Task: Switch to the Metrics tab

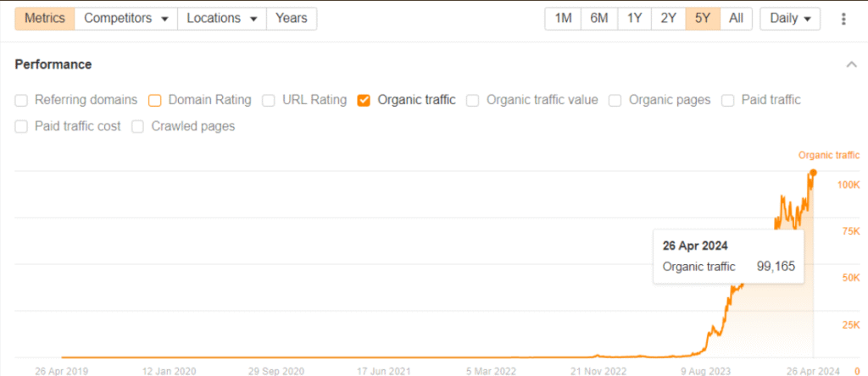Action: (x=44, y=18)
